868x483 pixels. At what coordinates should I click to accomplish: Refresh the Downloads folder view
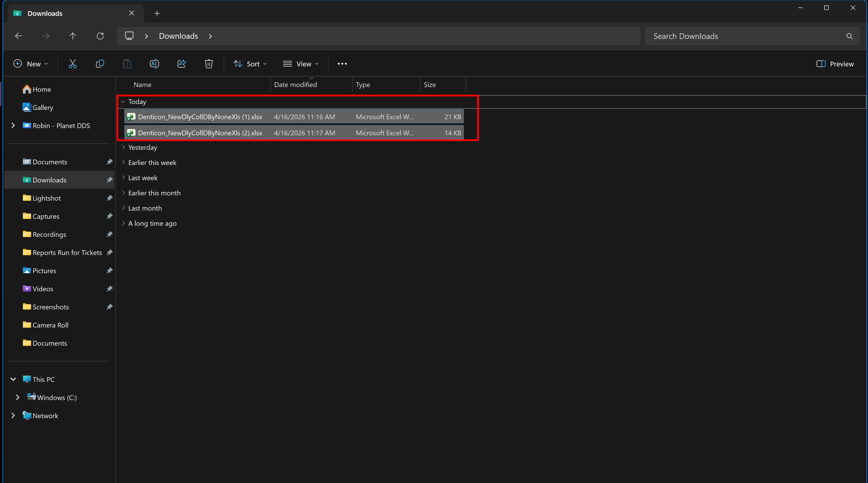100,36
